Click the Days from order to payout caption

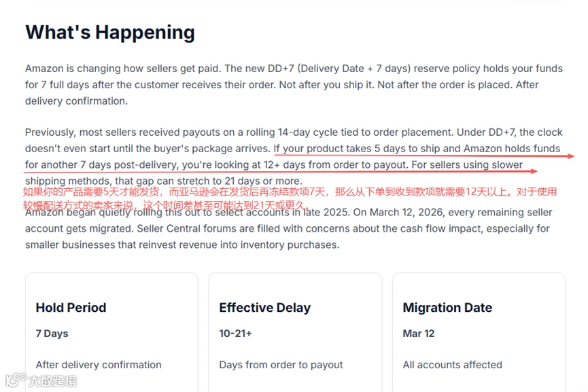coord(281,365)
